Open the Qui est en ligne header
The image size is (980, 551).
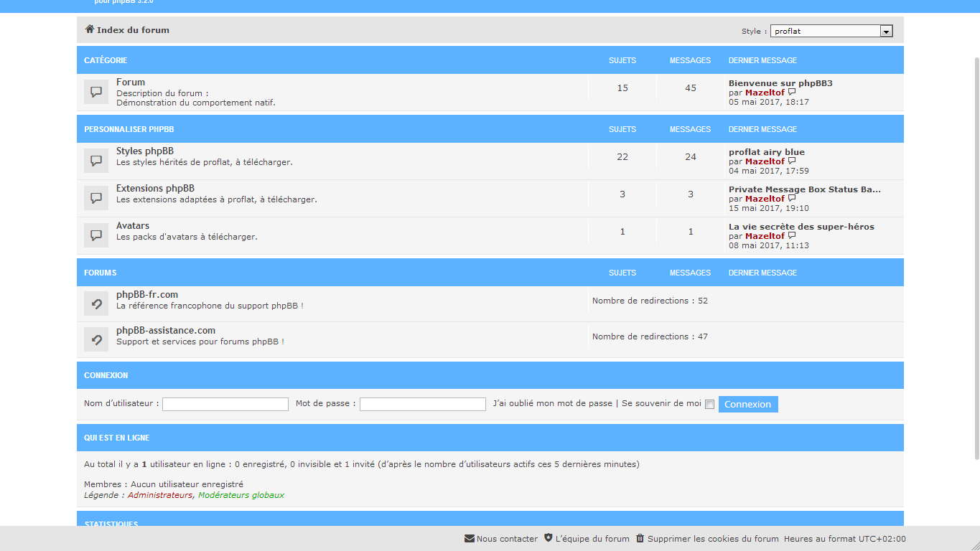tap(117, 438)
